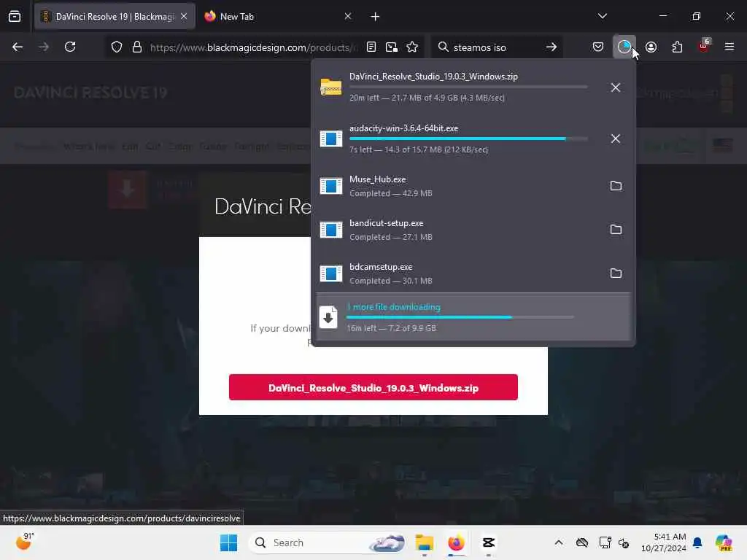This screenshot has width=747, height=560.
Task: Open picture-in-picture icon in address bar
Action: click(x=392, y=47)
